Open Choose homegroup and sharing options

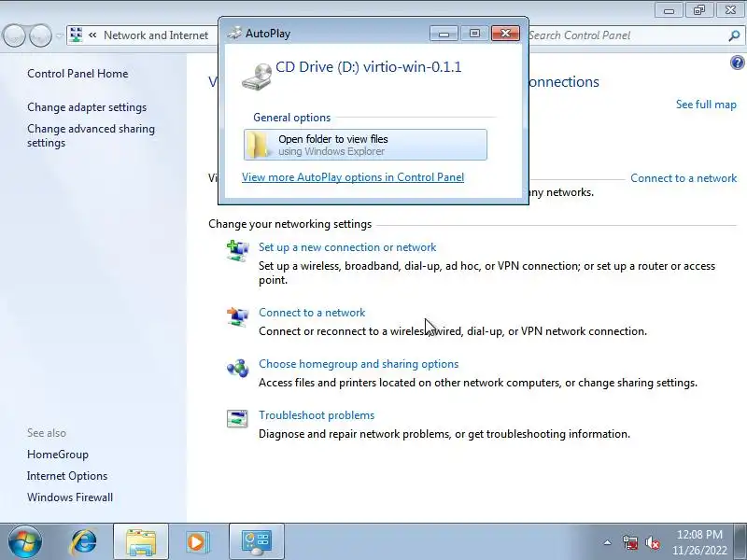coord(359,364)
